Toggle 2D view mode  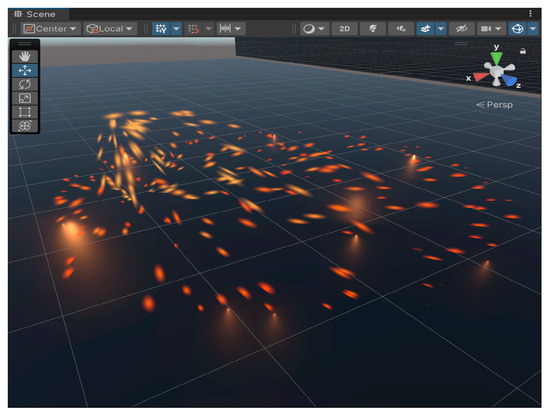[x=344, y=29]
